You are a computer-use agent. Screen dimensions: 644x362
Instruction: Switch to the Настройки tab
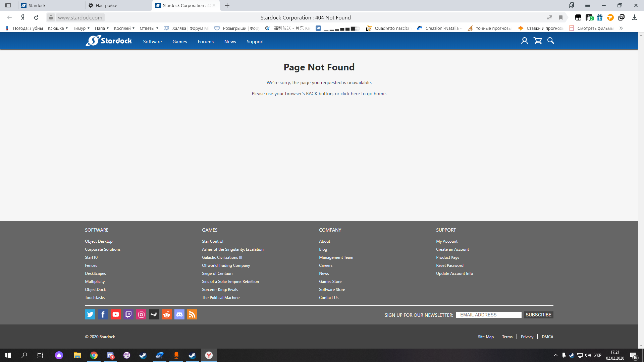[119, 5]
